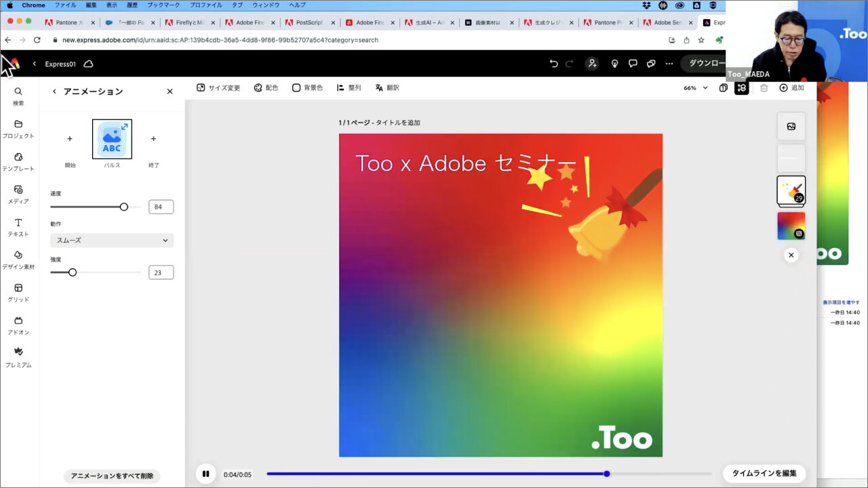The width and height of the screenshot is (868, 488).
Task: Reload the browser page
Action: click(x=37, y=40)
